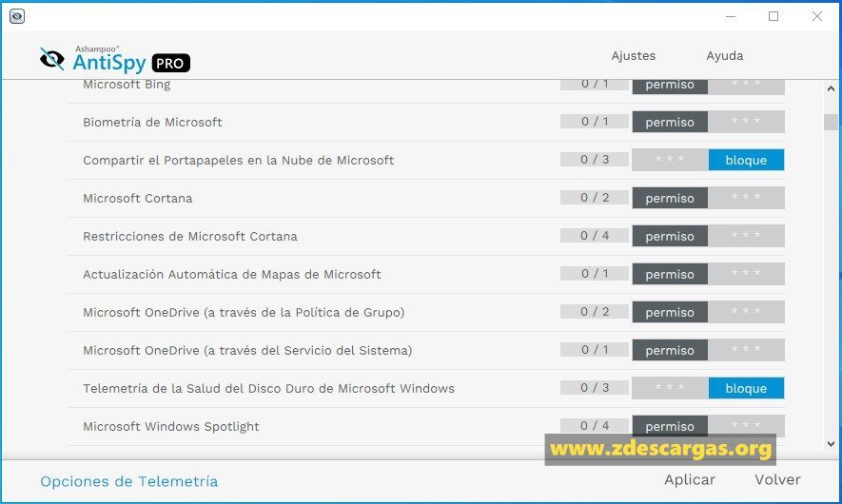Set Biometría de Microsoft to permiso
The height and width of the screenshot is (504, 842).
point(670,122)
